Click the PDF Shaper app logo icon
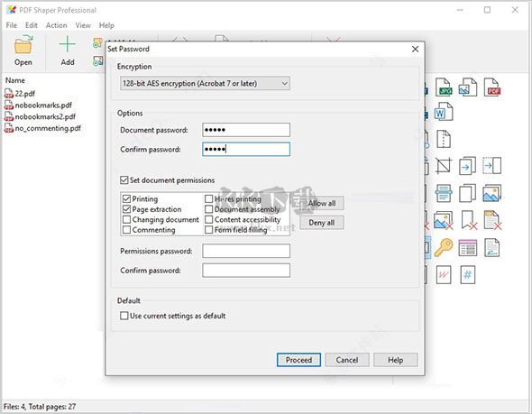 point(11,10)
